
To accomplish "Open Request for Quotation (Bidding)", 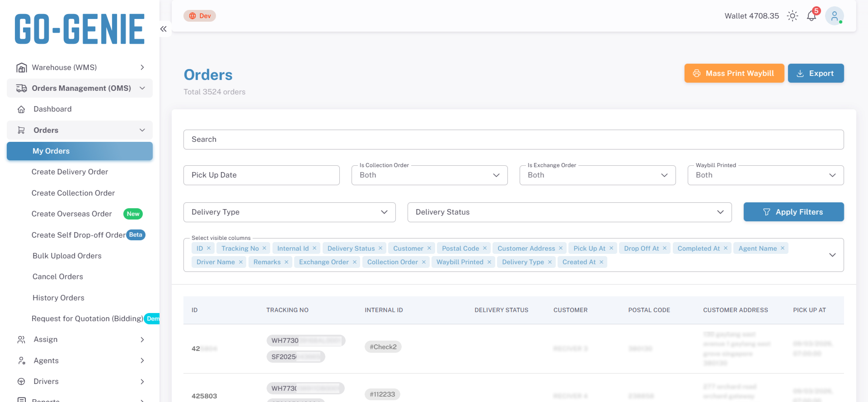I will pos(87,319).
